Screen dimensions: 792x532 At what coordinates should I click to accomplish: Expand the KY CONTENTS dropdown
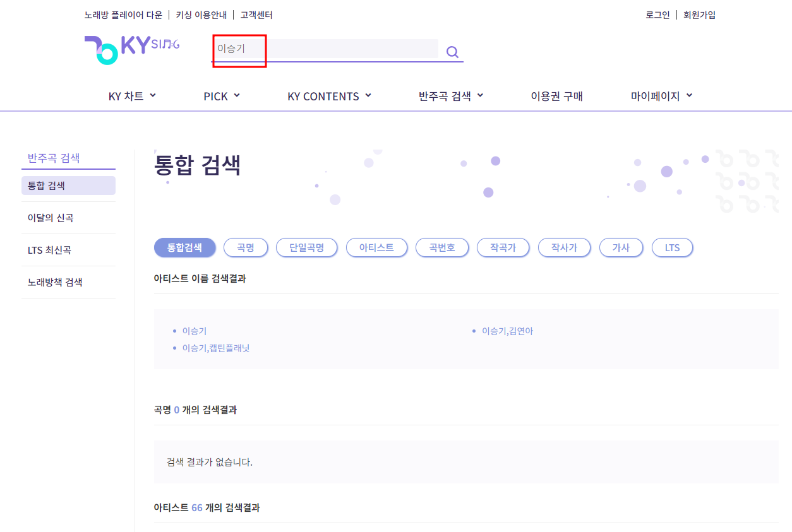[x=329, y=96]
